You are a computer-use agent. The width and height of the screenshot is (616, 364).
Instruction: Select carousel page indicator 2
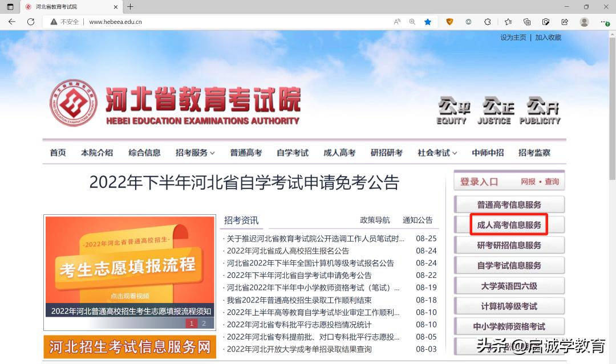click(204, 323)
